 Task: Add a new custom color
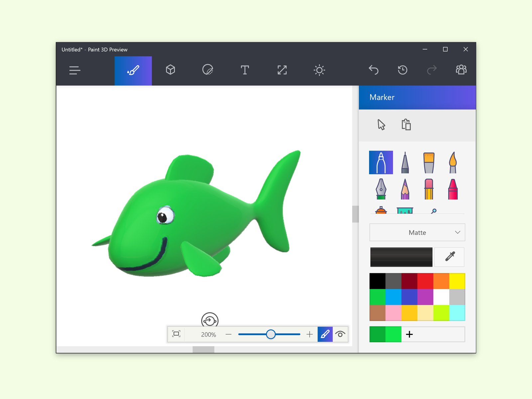[409, 334]
